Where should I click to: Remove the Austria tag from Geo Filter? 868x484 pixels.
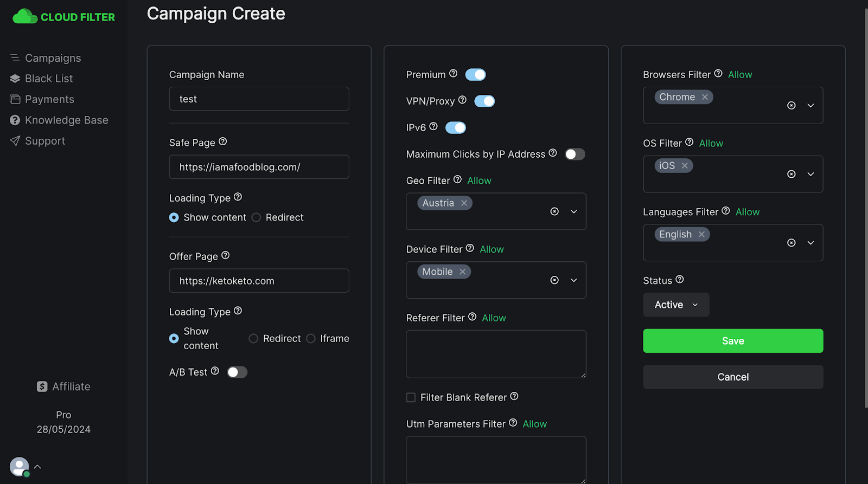pyautogui.click(x=464, y=203)
